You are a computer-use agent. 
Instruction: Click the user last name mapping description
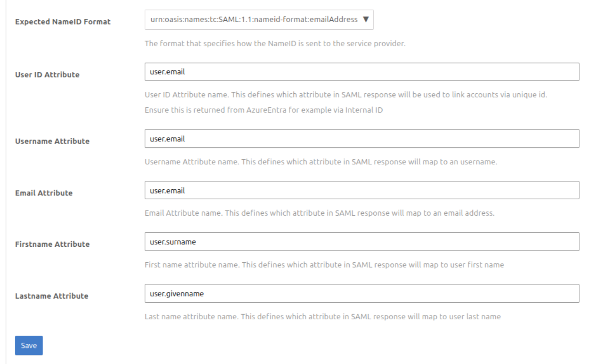coord(322,316)
